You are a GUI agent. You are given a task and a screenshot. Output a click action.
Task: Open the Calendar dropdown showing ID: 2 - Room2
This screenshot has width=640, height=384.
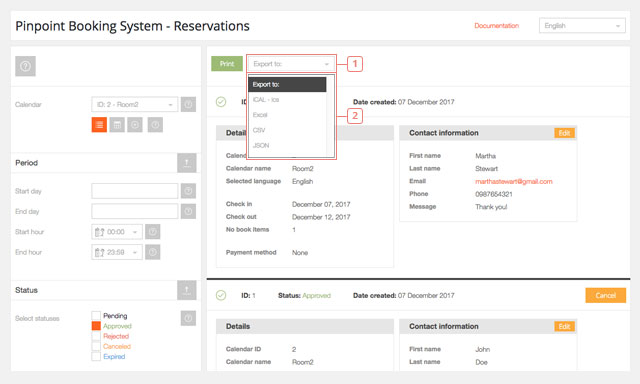pos(135,104)
